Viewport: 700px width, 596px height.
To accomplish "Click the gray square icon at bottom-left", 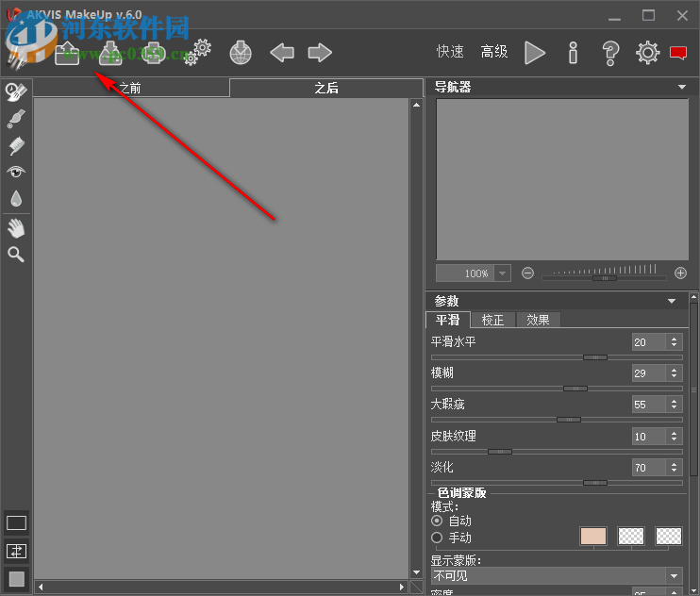I will 17,579.
